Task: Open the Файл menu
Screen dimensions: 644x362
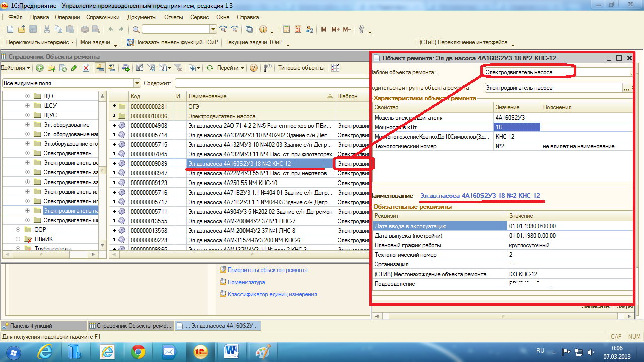Action: [x=16, y=17]
